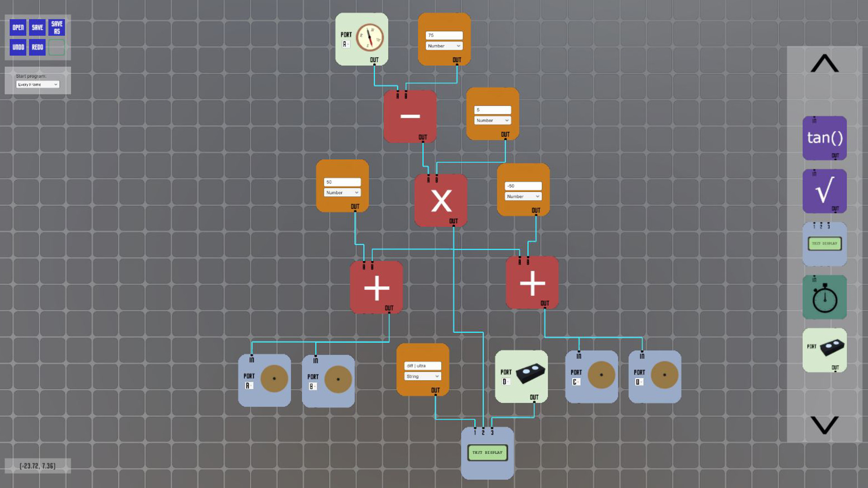Viewport: 868px width, 488px height.
Task: Open the String type dropdown
Action: (423, 376)
